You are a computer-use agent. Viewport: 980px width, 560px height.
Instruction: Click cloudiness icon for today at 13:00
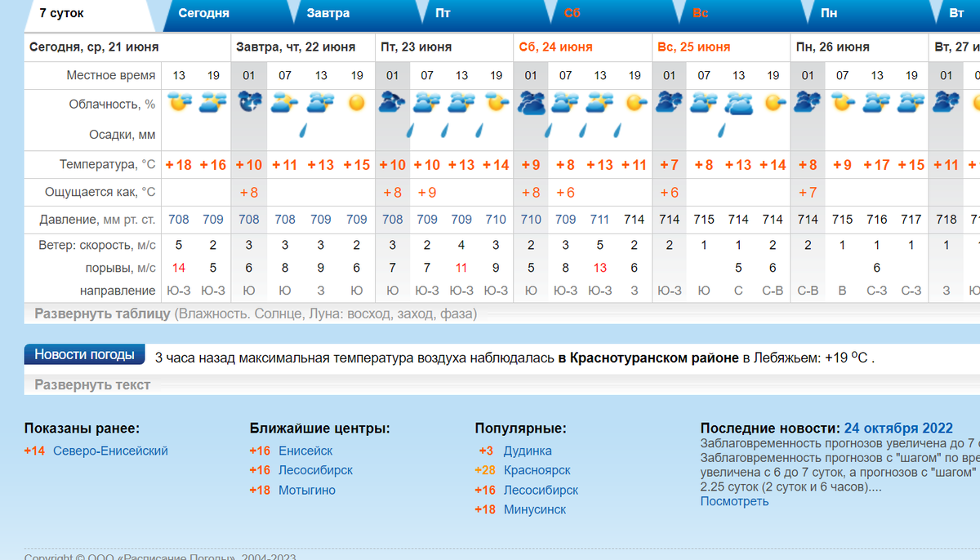(179, 103)
